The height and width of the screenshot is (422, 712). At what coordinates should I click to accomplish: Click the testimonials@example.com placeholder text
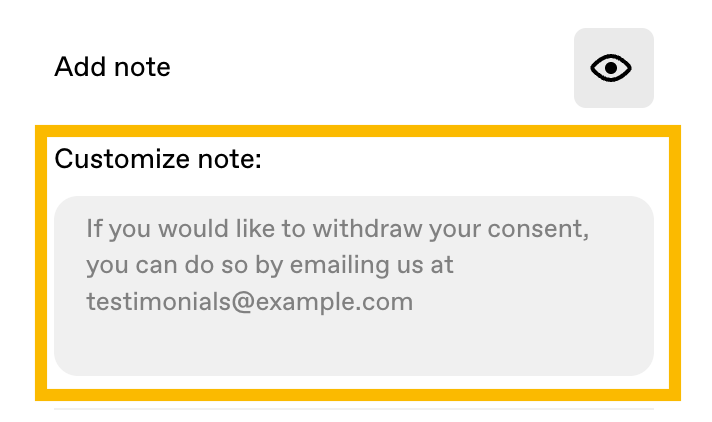pyautogui.click(x=250, y=302)
